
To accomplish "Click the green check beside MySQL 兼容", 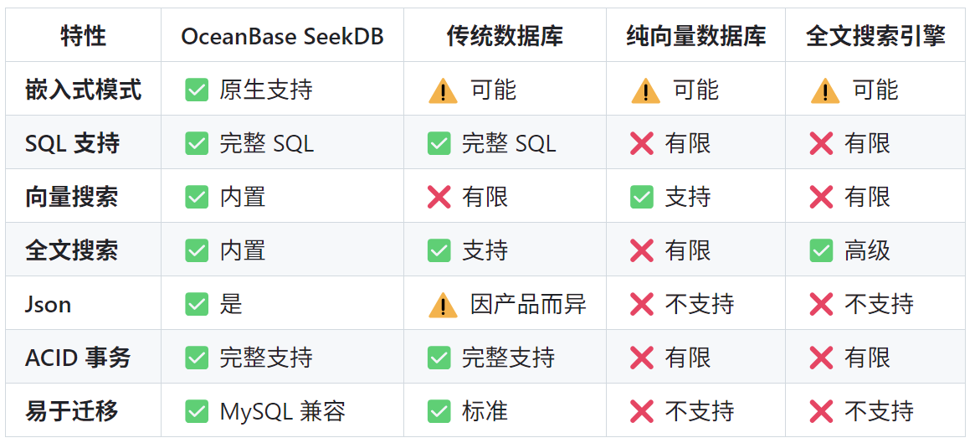I will [x=197, y=411].
